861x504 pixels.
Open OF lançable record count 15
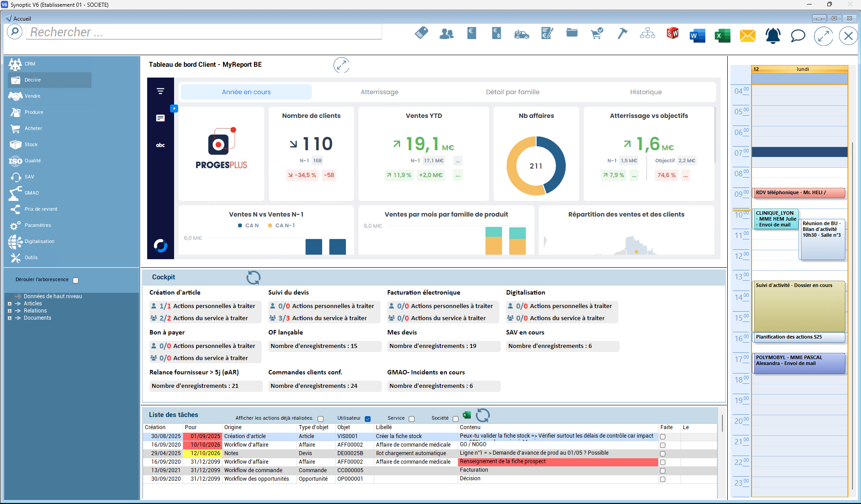(325, 346)
